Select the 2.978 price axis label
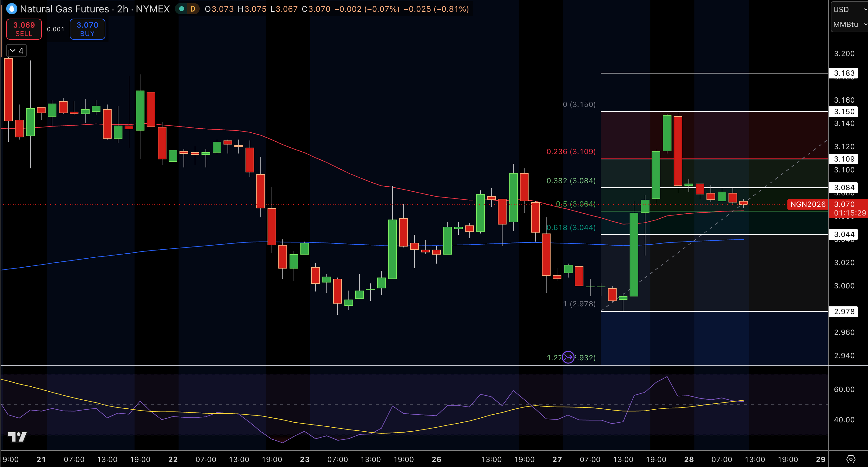The width and height of the screenshot is (868, 467). pos(844,311)
